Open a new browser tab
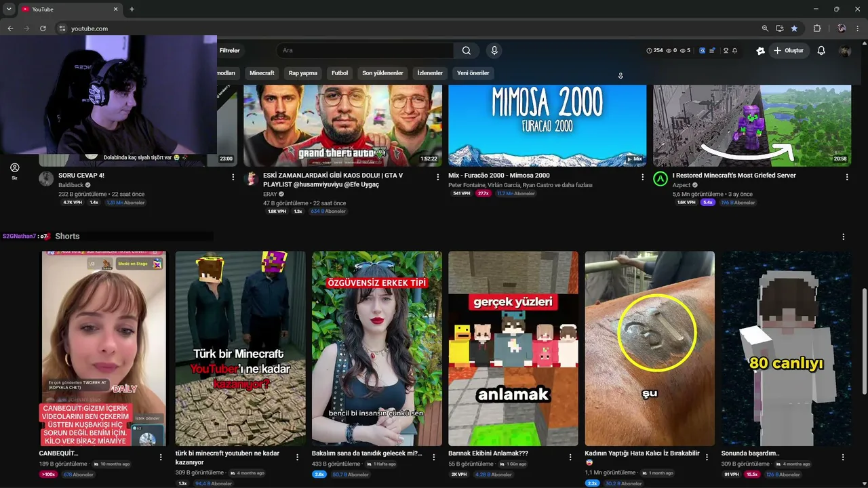 pos(132,9)
